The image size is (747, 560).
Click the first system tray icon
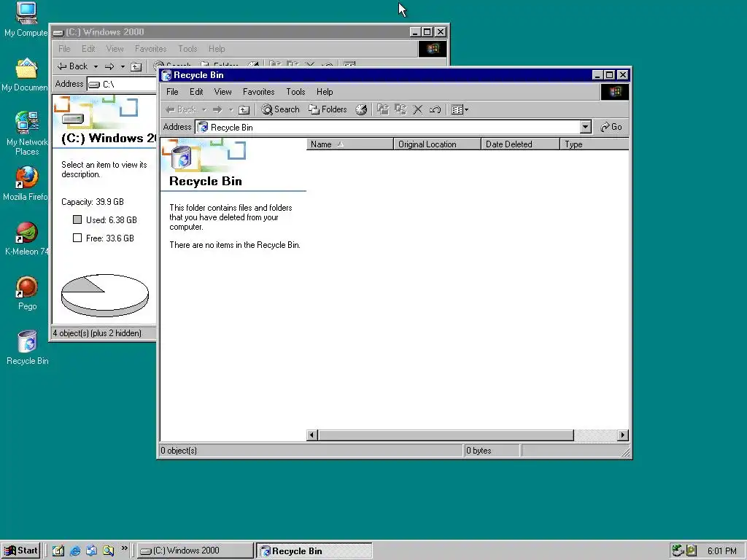coord(678,551)
